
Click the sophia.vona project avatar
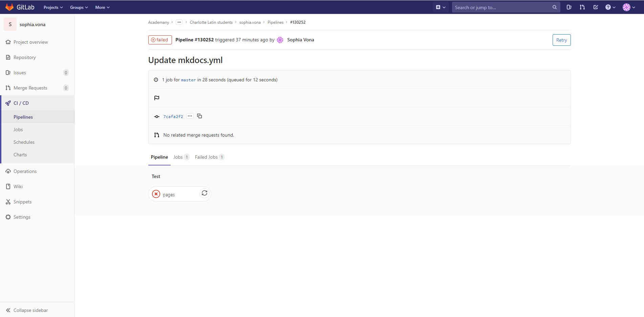coord(10,24)
